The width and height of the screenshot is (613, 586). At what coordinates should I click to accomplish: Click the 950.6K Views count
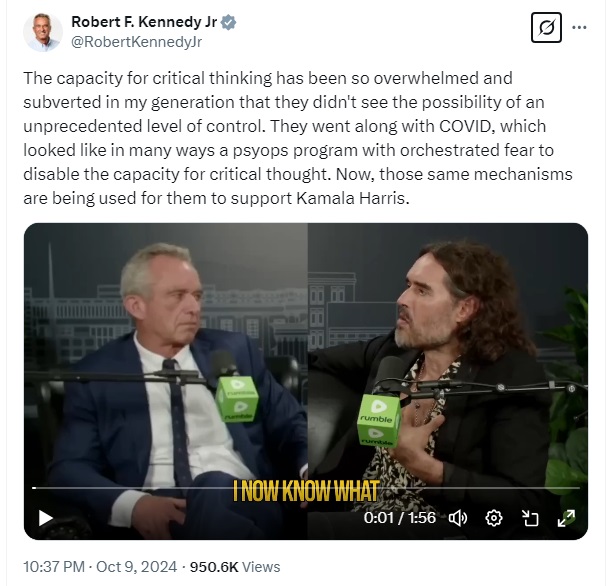click(235, 567)
